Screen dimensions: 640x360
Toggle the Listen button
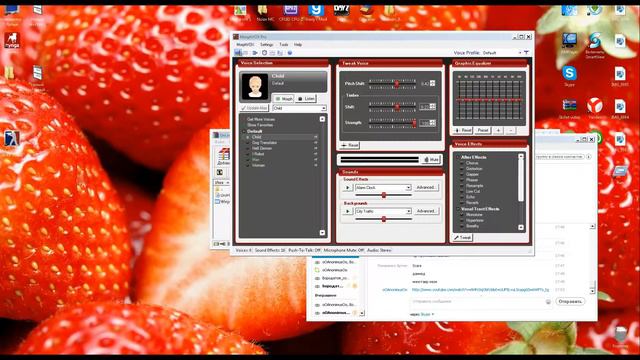pos(306,98)
